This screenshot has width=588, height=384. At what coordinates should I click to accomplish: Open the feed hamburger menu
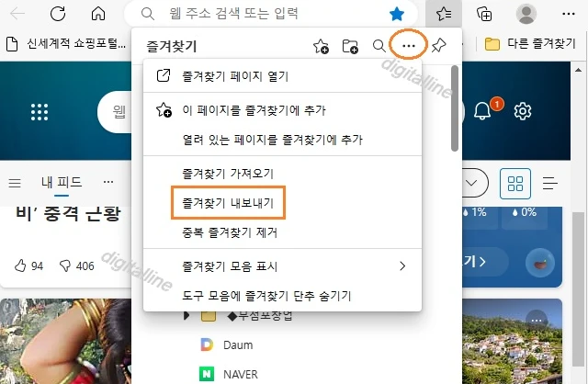pos(15,183)
